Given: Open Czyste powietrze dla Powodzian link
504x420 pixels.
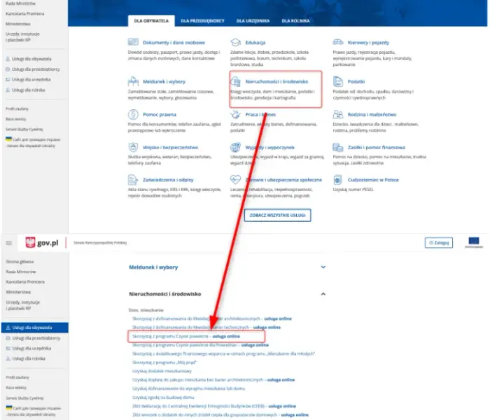Looking at the screenshot, I should point(200,345).
